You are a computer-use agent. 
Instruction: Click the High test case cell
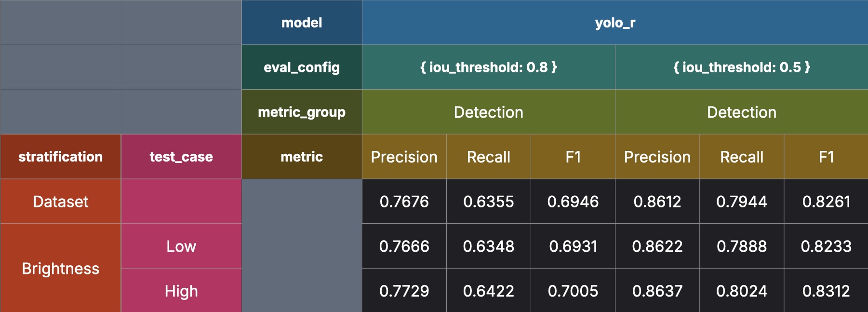pyautogui.click(x=181, y=291)
